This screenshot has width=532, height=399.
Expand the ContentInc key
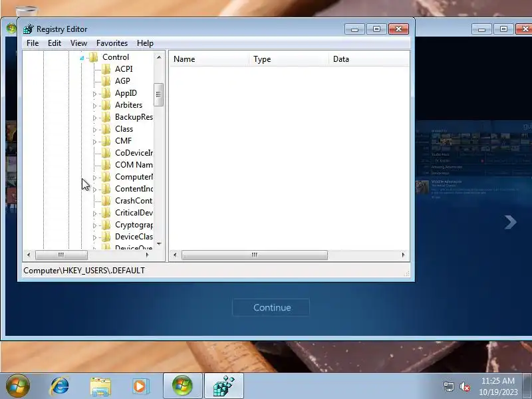click(x=94, y=190)
